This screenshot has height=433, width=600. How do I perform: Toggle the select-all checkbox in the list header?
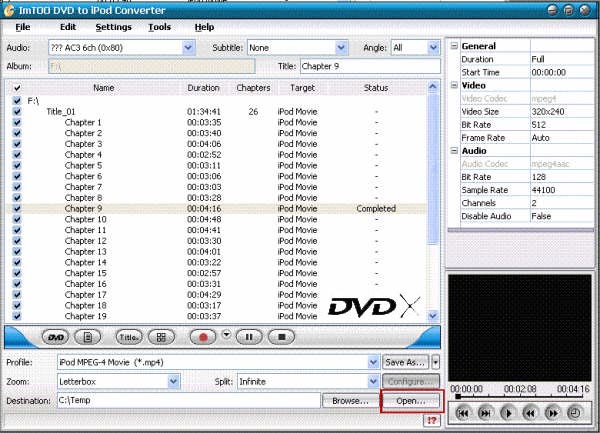(17, 88)
